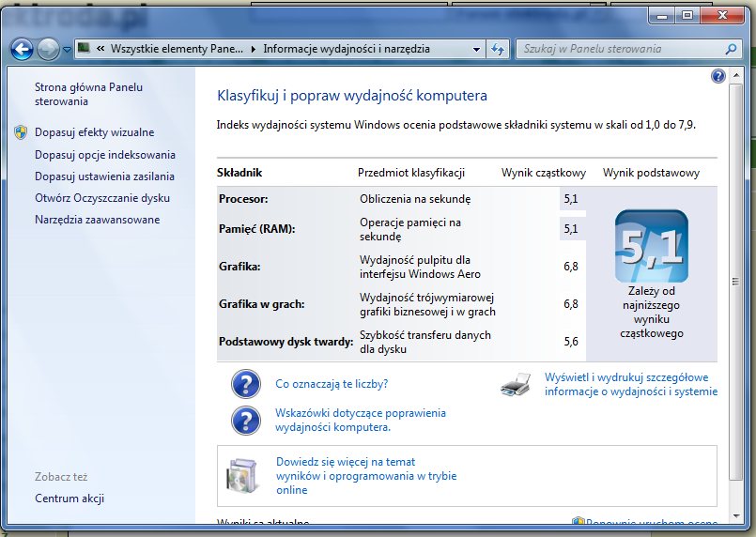Click the 'Procesor:' row label
This screenshot has height=537, width=756.
pyautogui.click(x=243, y=199)
